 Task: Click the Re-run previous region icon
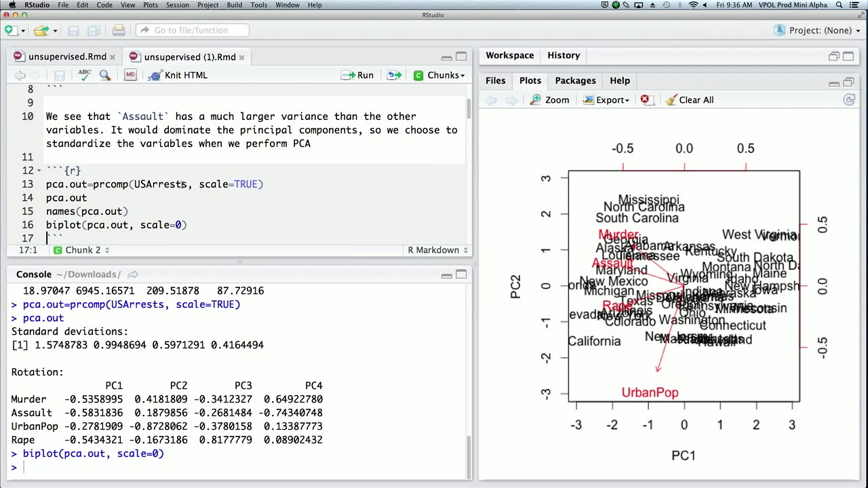click(394, 75)
